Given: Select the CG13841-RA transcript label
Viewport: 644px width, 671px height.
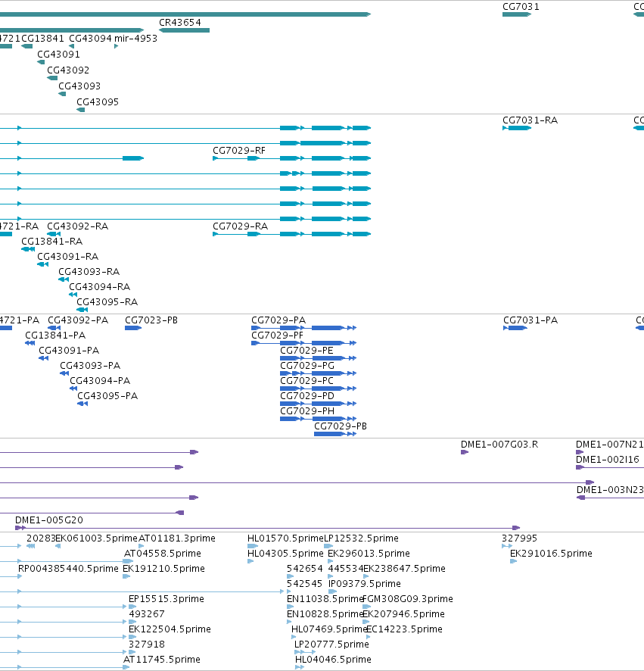Looking at the screenshot, I should (x=51, y=242).
